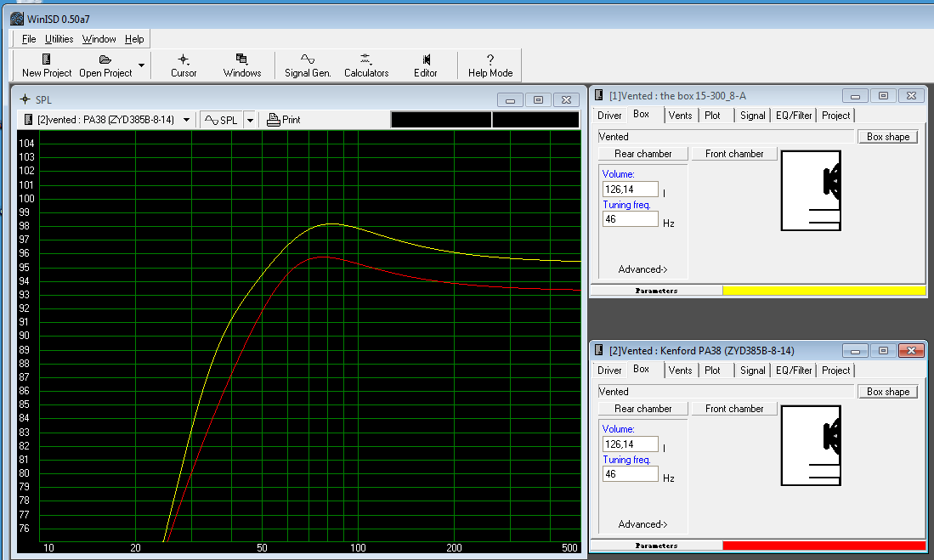The image size is (934, 560).
Task: Switch to the Driver tab in project [2]
Action: point(609,371)
